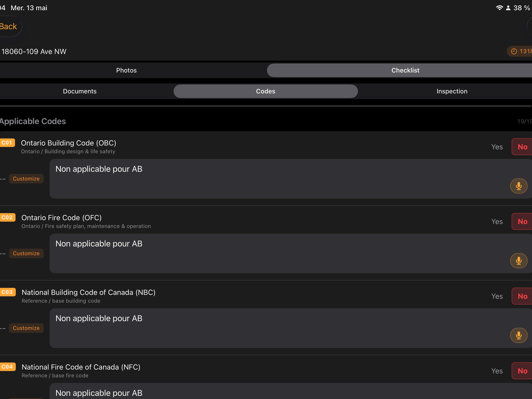
Task: Customize the Ontario Building Code entry
Action: coord(26,179)
